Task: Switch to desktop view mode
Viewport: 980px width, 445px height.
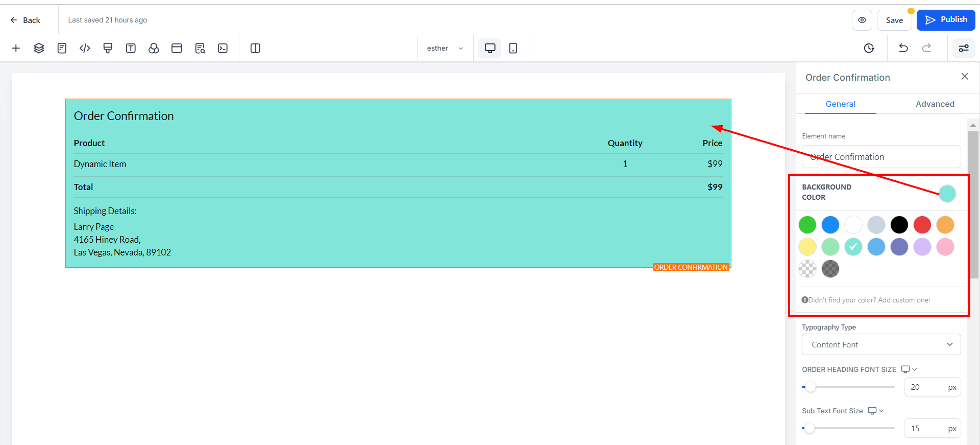Action: (489, 48)
